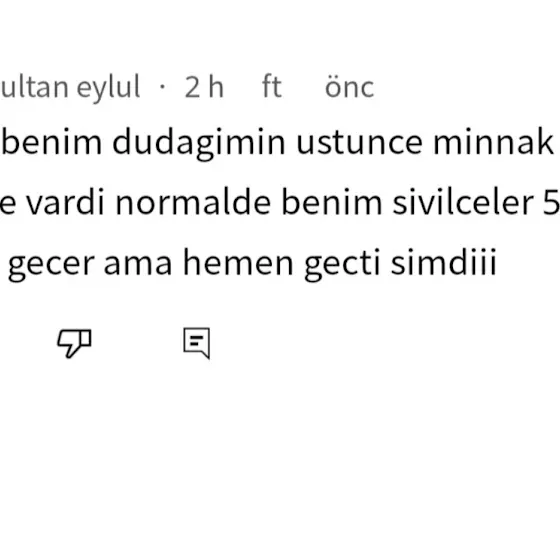Click the word 'normalde' in the comment
This screenshot has height=560, width=560.
(193, 203)
